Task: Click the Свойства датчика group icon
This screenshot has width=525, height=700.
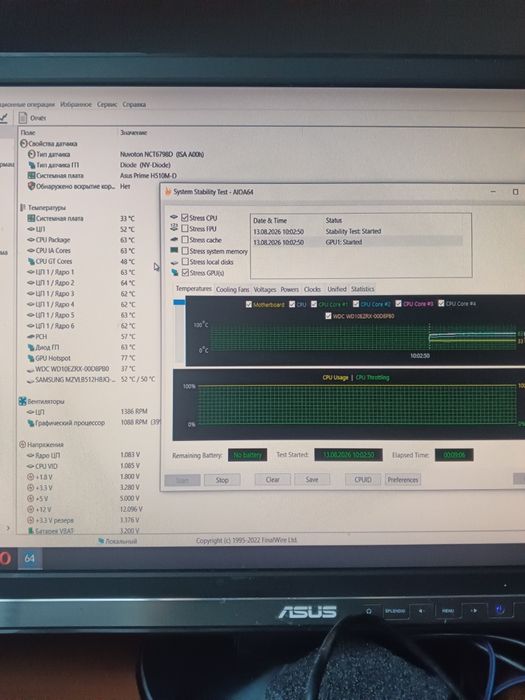Action: (x=24, y=144)
